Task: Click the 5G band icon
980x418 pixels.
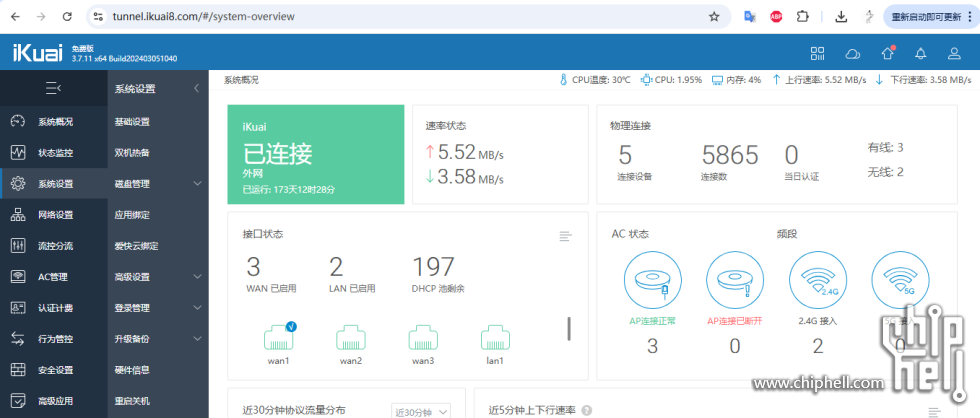Action: pyautogui.click(x=900, y=280)
